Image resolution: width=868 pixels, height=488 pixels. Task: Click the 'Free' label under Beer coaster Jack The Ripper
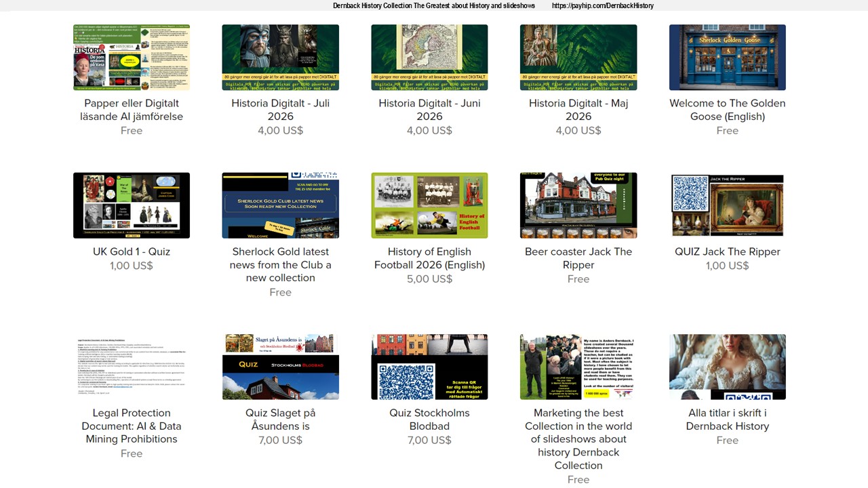click(578, 279)
